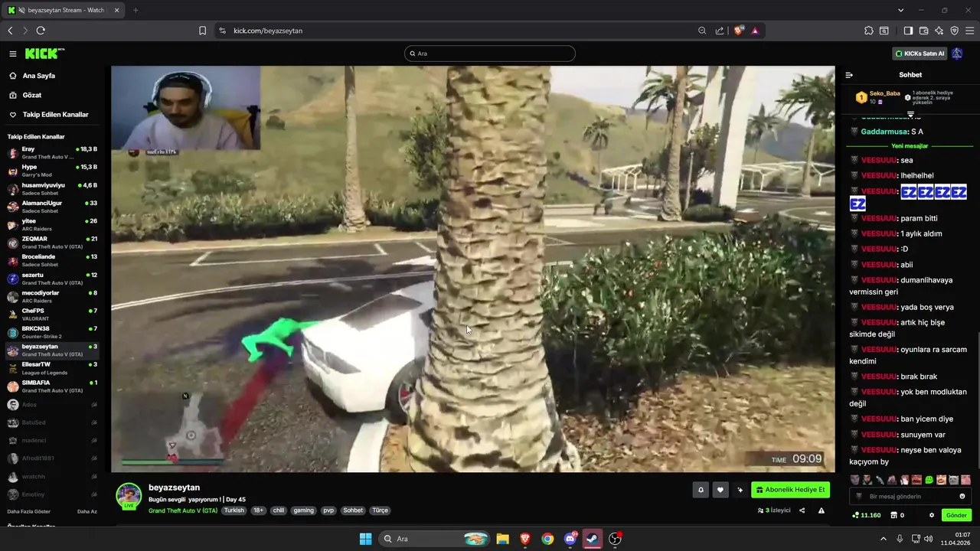Viewport: 980px width, 551px height.
Task: Go back in browser
Action: 10,31
